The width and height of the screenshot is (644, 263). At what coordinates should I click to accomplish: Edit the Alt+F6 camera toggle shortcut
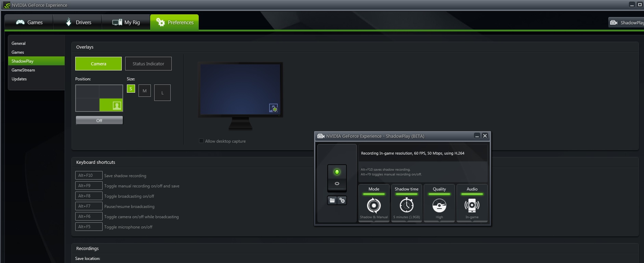click(x=89, y=216)
